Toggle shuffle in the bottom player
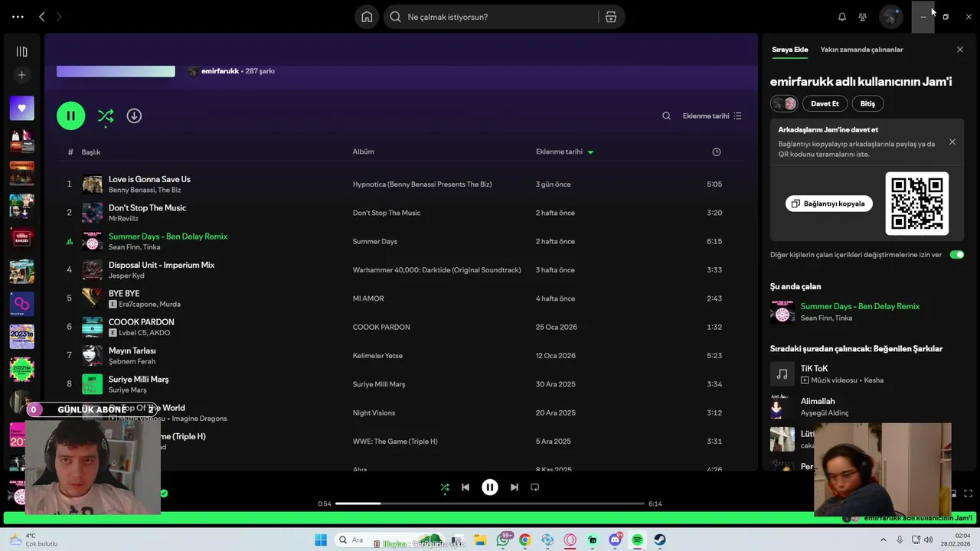The height and width of the screenshot is (551, 980). click(445, 487)
